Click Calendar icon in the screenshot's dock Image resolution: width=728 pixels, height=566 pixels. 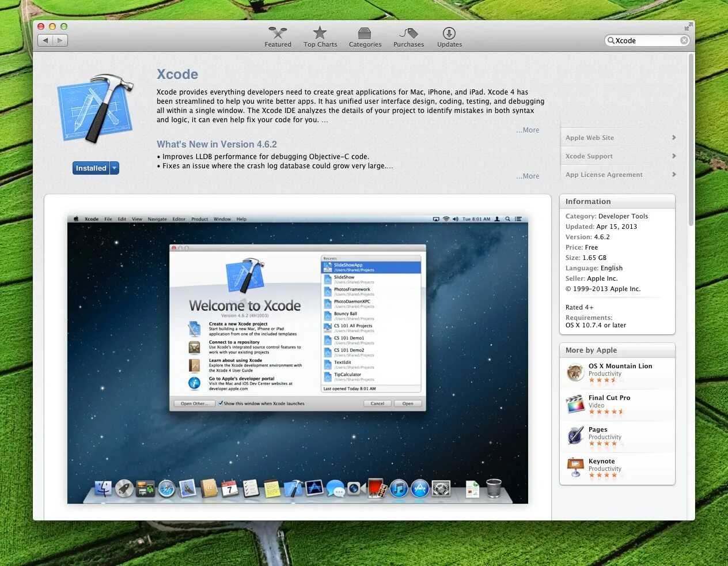[230, 488]
